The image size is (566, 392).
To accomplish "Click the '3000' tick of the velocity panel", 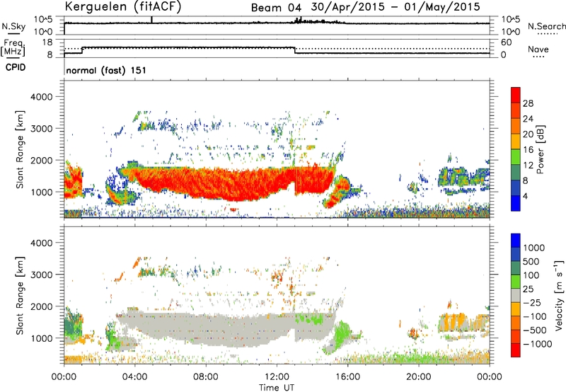I will click(42, 275).
